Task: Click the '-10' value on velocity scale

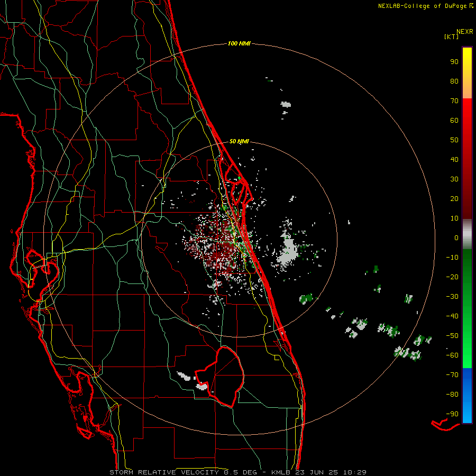Action: pos(452,258)
